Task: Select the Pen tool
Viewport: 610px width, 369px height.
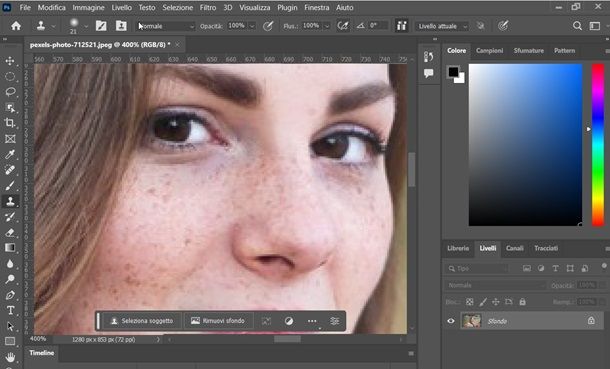Action: pyautogui.click(x=10, y=295)
